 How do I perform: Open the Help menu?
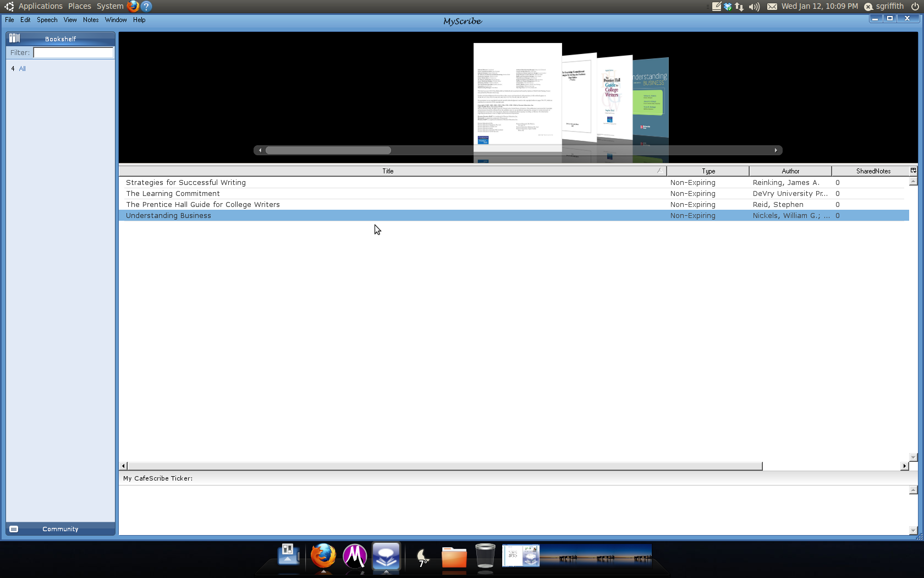pyautogui.click(x=139, y=20)
